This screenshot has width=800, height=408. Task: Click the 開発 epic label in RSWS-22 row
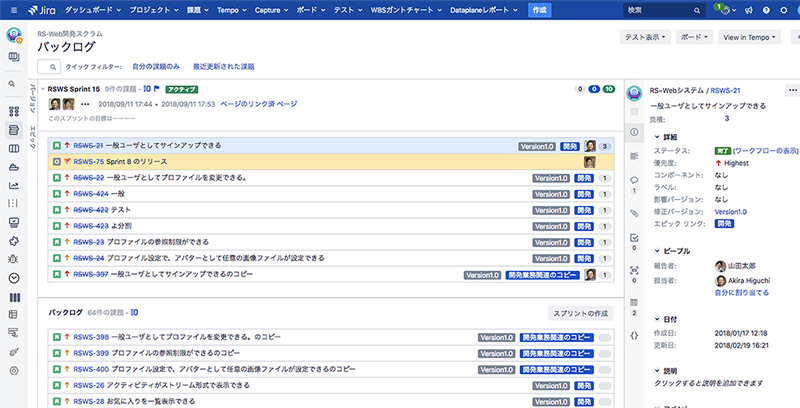pos(584,178)
